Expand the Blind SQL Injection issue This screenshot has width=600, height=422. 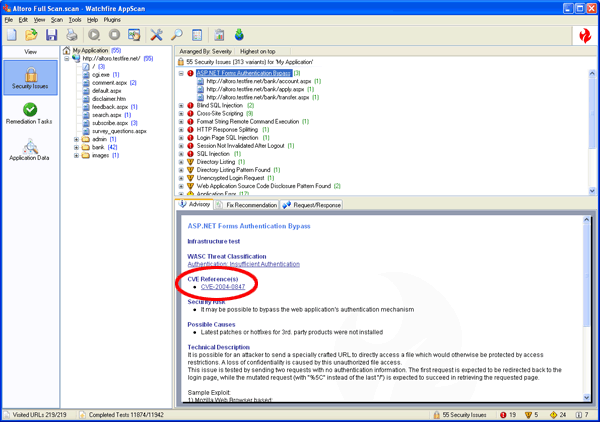(181, 105)
